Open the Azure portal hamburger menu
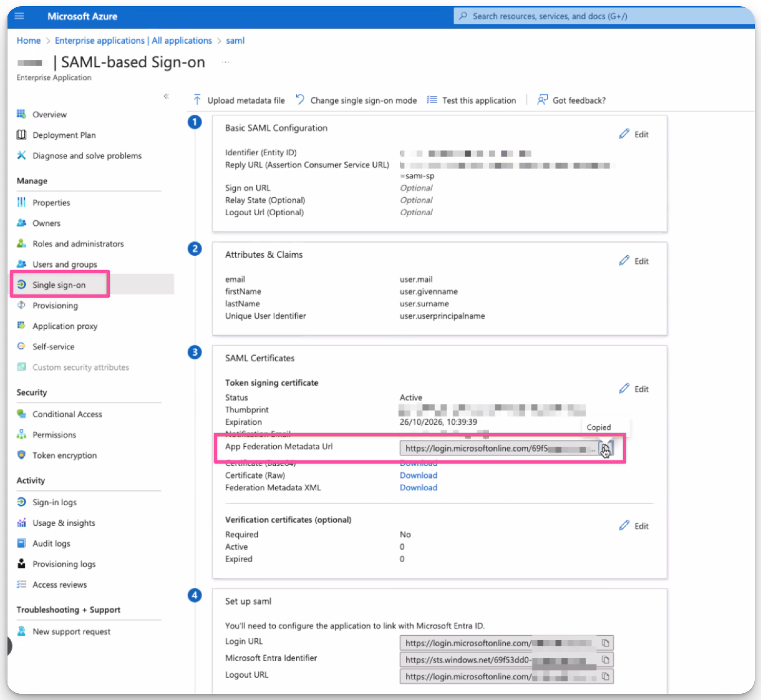The image size is (761, 700). coord(19,16)
